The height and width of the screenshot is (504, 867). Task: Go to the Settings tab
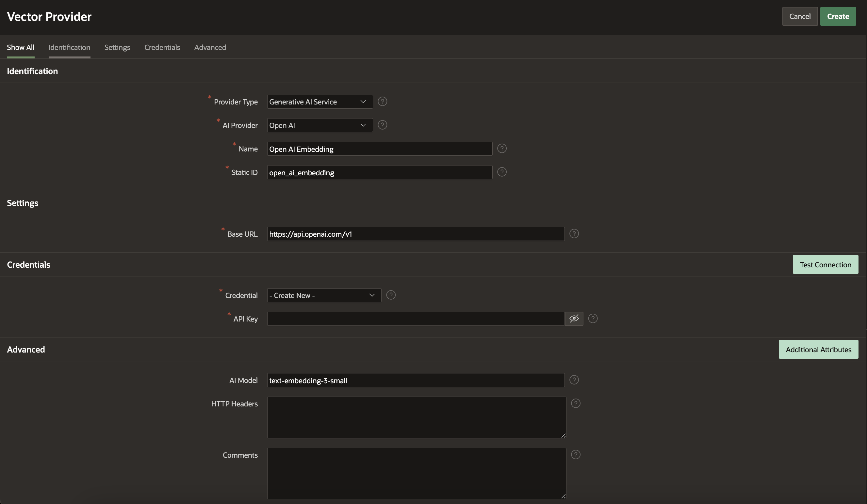(117, 47)
